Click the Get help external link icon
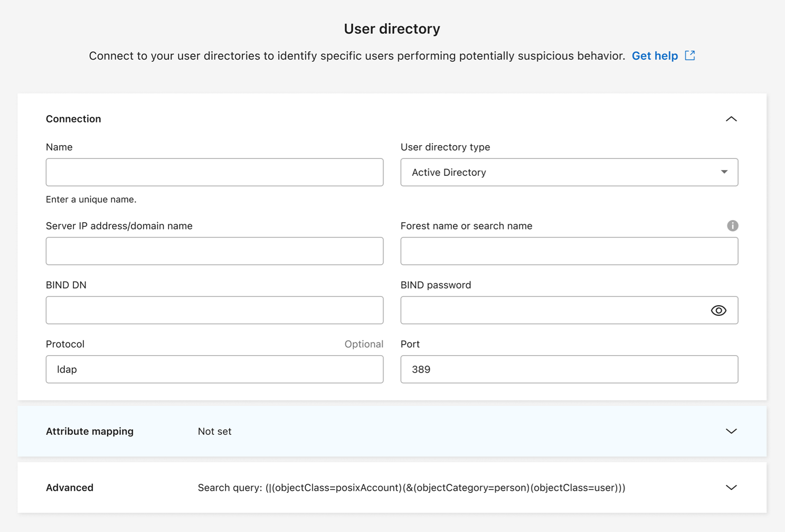 690,55
